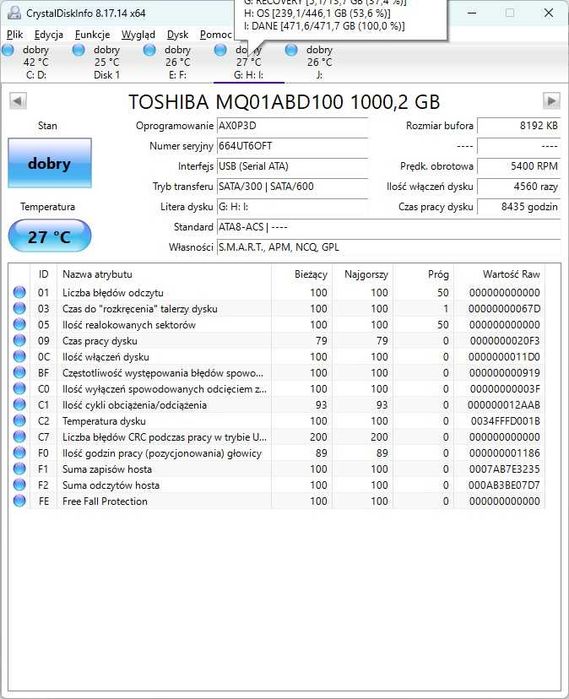This screenshot has height=699, width=569.
Task: Click the Interfejs field USB (Serial ATA)
Action: pyautogui.click(x=292, y=166)
